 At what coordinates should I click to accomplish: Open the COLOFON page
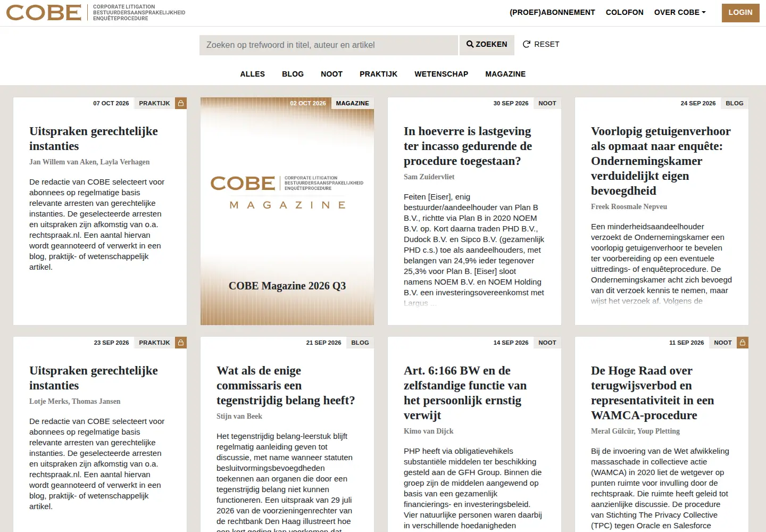point(625,12)
